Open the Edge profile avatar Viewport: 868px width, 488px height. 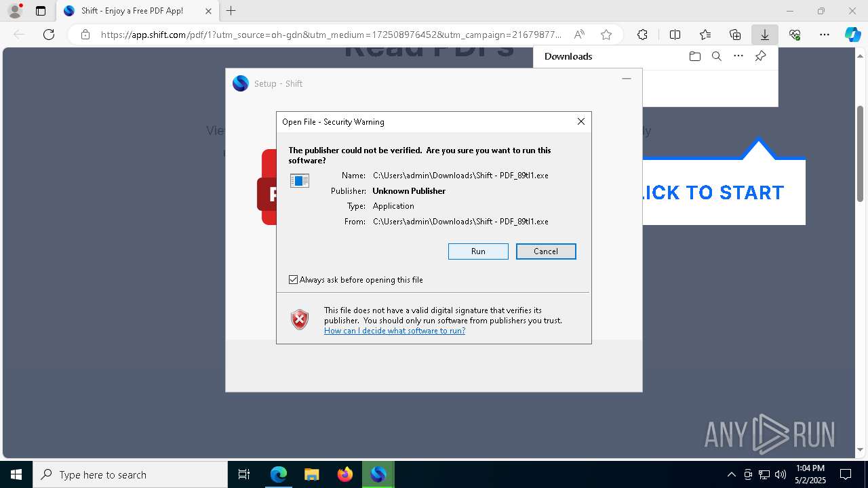[15, 11]
